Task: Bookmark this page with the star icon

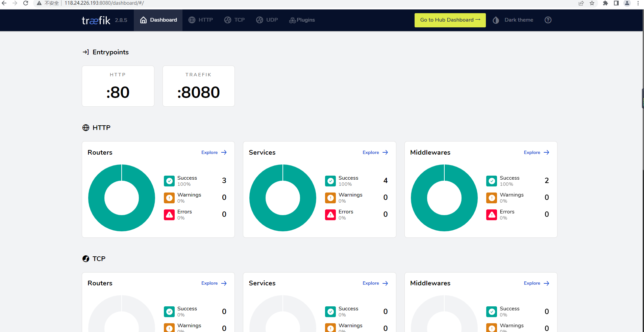Action: (x=592, y=3)
